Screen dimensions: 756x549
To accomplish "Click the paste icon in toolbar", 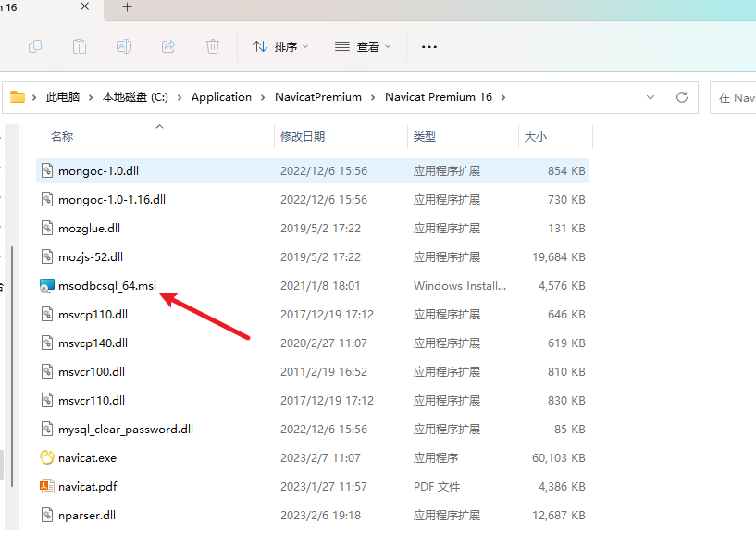I will [x=80, y=46].
